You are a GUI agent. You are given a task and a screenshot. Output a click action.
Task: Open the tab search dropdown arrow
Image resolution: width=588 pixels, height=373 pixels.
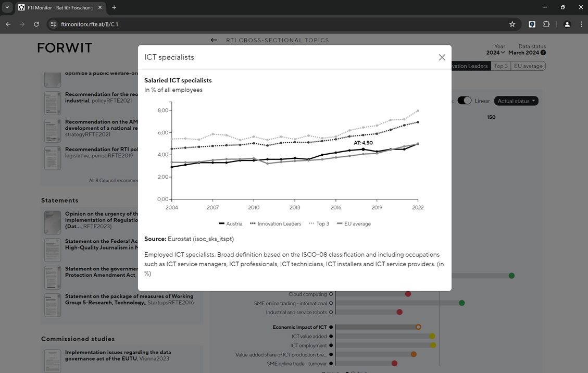click(7, 7)
